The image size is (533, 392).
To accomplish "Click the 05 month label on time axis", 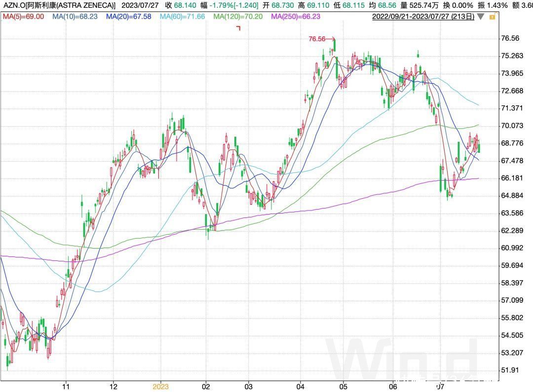I will (x=343, y=386).
